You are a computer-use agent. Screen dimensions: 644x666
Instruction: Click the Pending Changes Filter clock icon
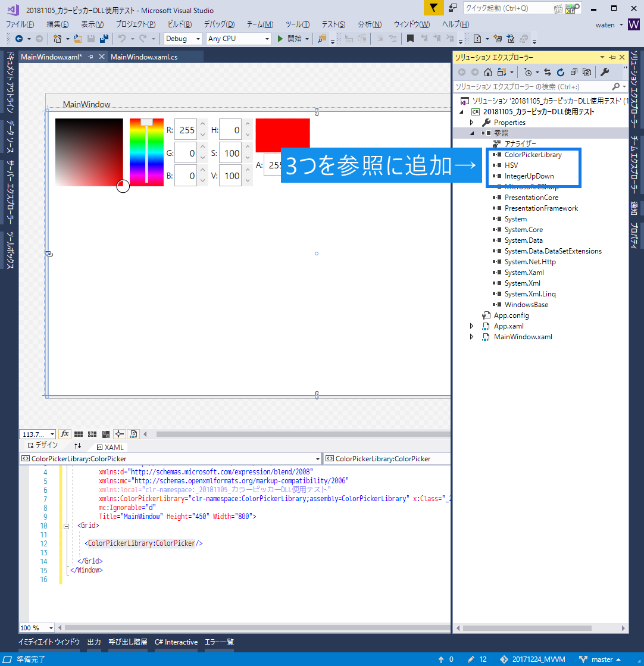528,72
